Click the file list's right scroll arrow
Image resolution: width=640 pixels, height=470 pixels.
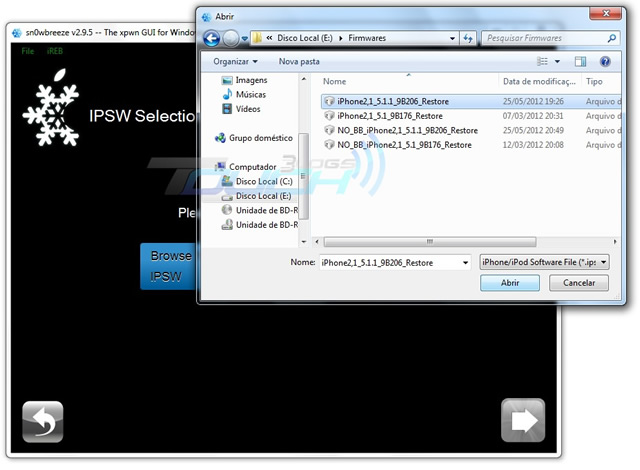click(x=615, y=242)
